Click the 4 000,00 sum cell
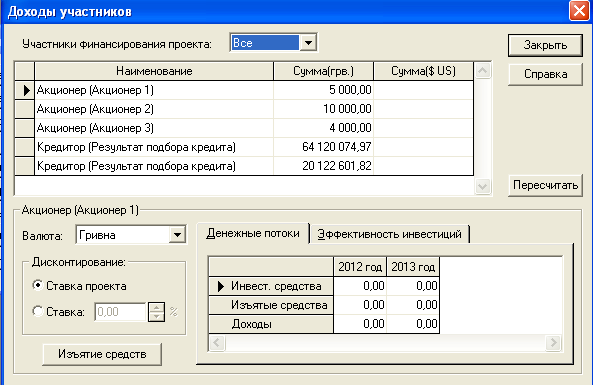The image size is (593, 385). 323,128
